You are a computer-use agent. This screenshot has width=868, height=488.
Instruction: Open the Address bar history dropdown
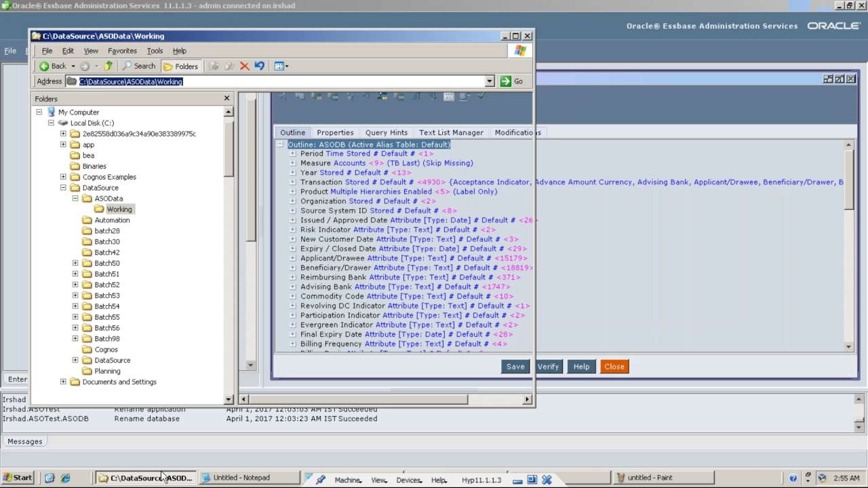pos(490,81)
